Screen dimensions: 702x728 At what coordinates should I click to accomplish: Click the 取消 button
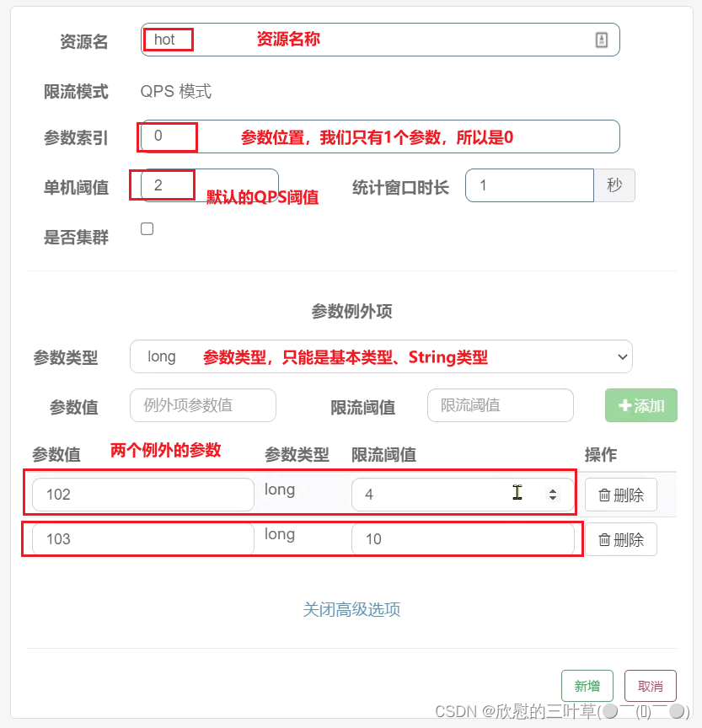(649, 686)
